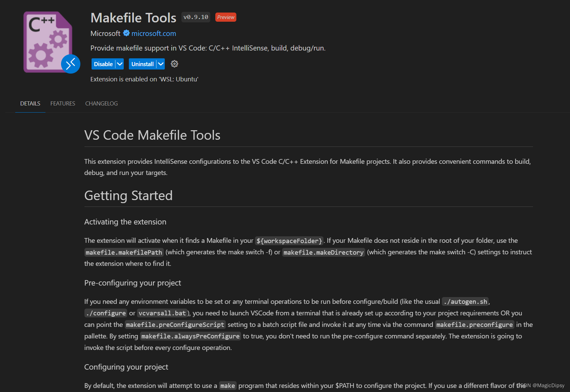570x392 pixels.
Task: Switch to the DETAILS tab
Action: click(x=30, y=103)
